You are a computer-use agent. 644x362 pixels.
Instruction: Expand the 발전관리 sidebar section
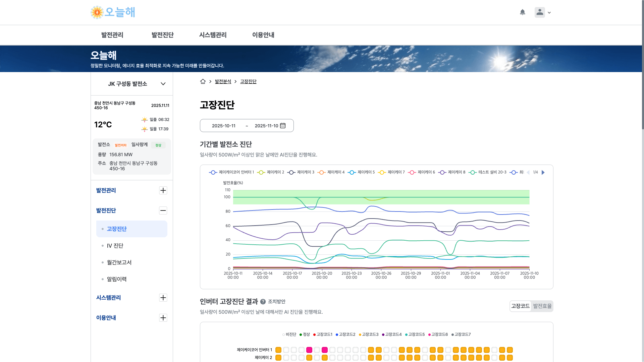[x=163, y=190]
